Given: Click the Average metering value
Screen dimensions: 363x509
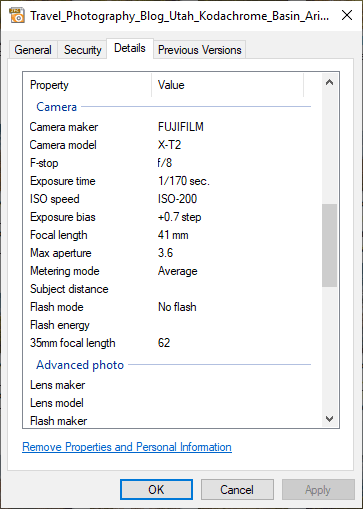Looking at the screenshot, I should (x=178, y=271).
